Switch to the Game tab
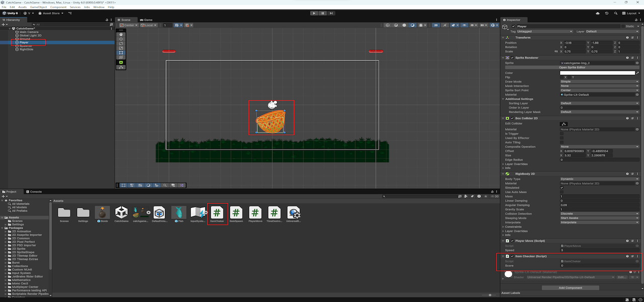The image size is (644, 302). (147, 20)
